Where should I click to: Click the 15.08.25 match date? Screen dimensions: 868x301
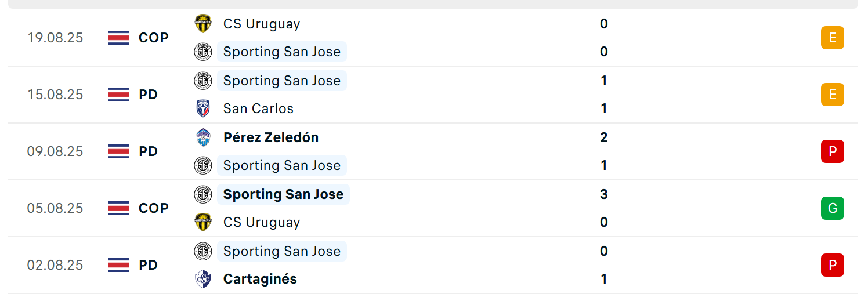click(55, 95)
